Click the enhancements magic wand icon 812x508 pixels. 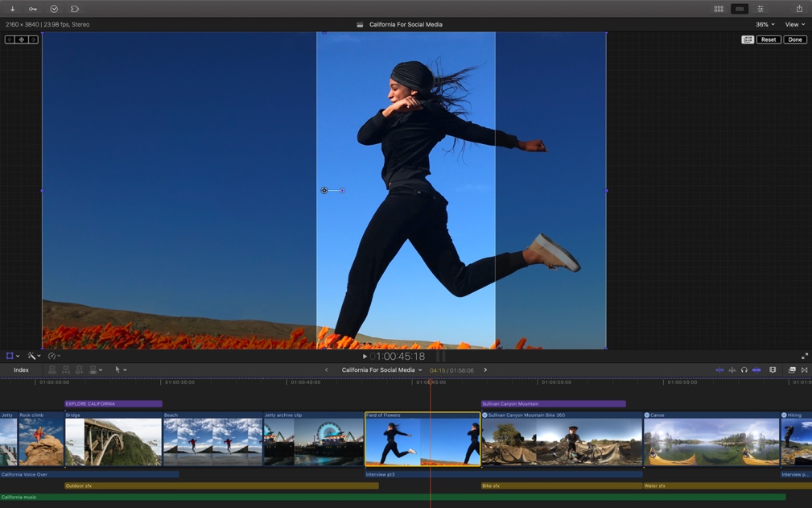point(31,356)
